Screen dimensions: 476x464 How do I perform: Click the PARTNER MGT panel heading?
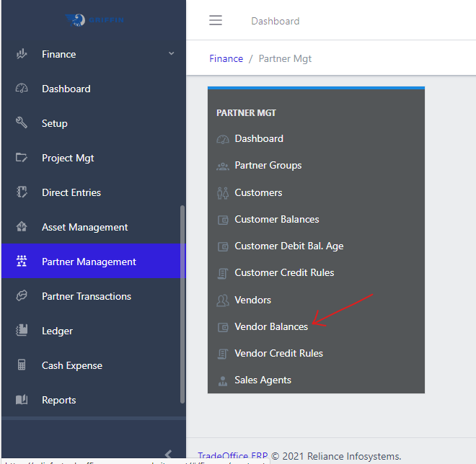(x=246, y=113)
